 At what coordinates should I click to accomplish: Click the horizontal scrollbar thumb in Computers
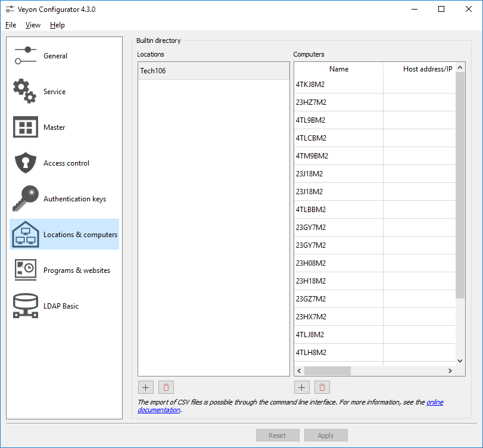coord(328,371)
